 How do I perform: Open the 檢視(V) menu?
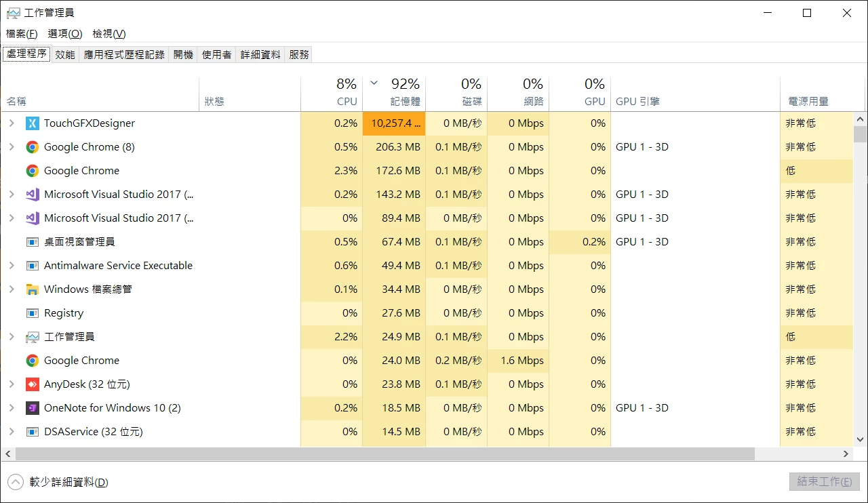click(x=109, y=34)
